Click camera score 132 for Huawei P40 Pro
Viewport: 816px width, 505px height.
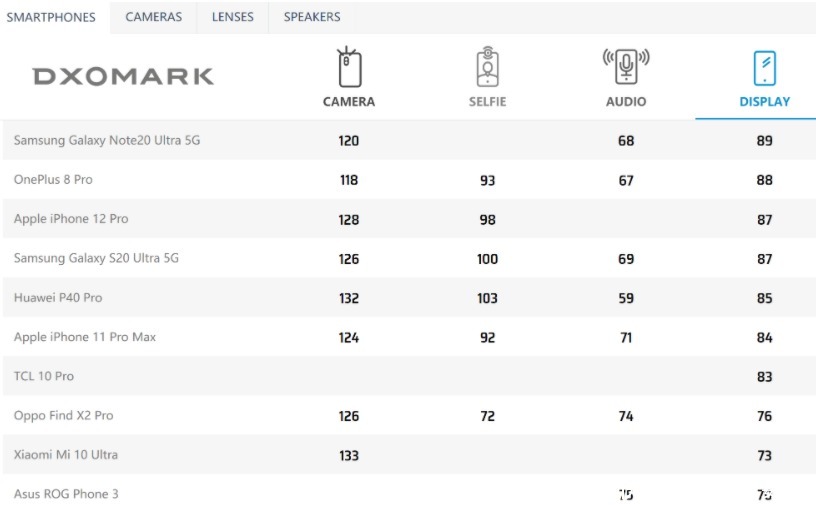[349, 298]
